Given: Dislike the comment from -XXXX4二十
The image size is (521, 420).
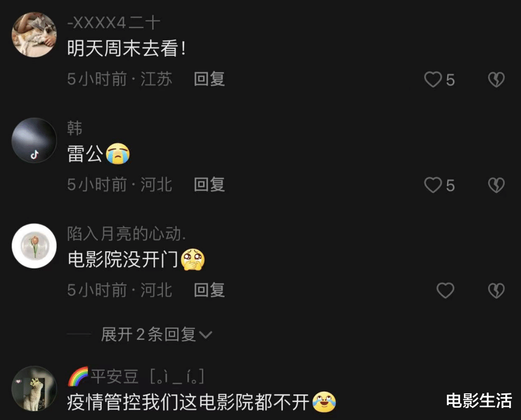Looking at the screenshot, I should 496,80.
